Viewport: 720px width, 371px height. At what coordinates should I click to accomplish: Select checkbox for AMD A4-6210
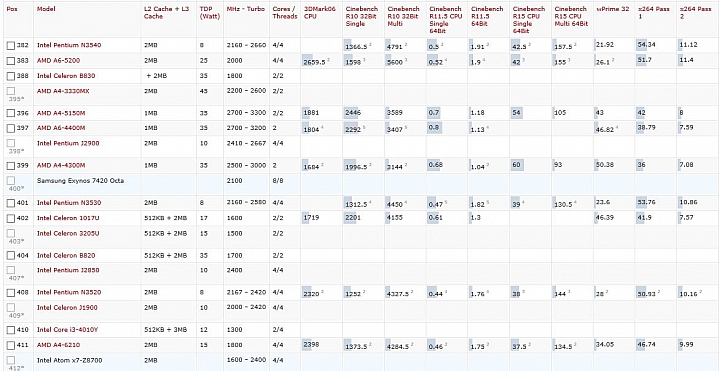(11, 345)
